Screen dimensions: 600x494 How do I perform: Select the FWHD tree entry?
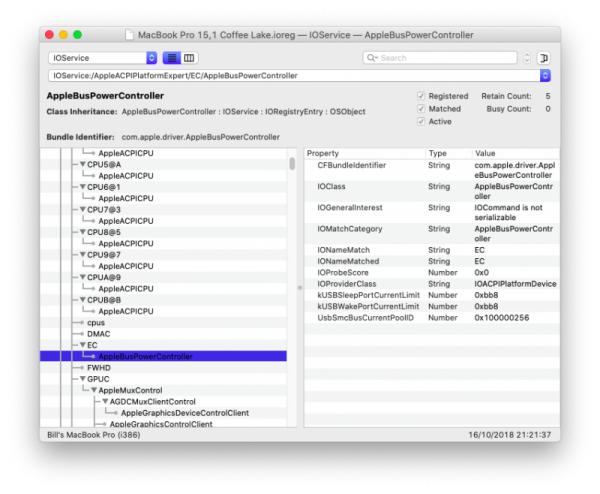tap(98, 368)
